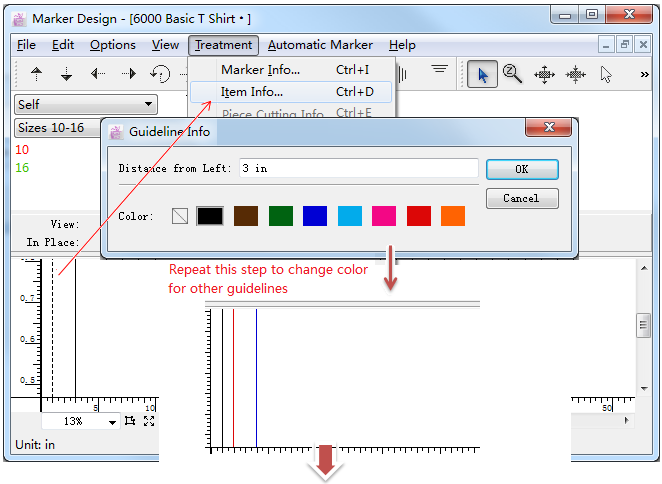Select the arrow pointer tool
Image resolution: width=662 pixels, height=484 pixels.
pyautogui.click(x=482, y=74)
